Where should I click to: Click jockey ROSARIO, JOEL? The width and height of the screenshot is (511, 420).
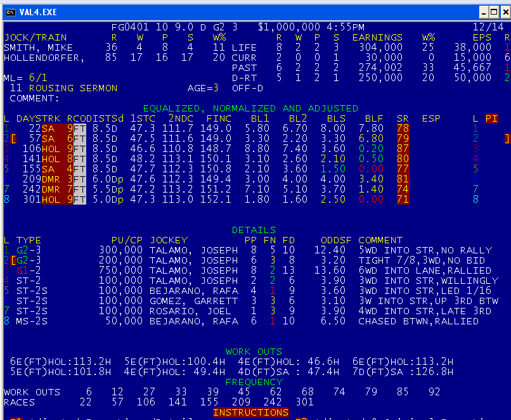click(190, 311)
